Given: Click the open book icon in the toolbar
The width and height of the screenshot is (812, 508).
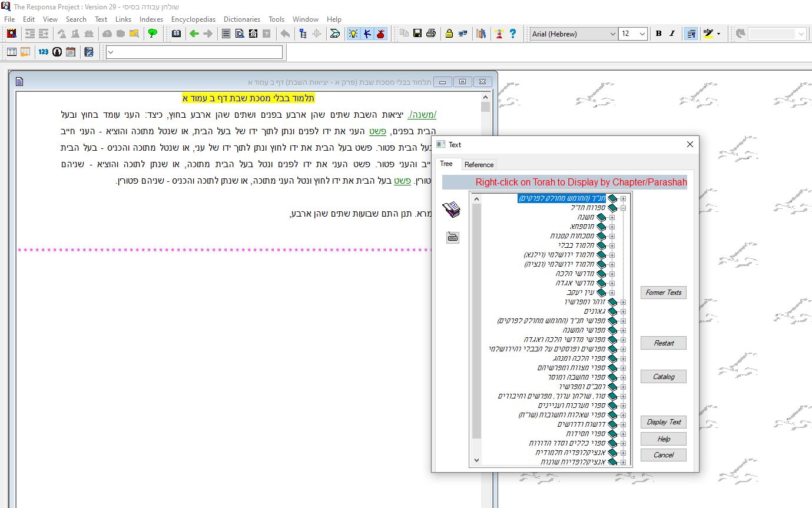Looking at the screenshot, I should point(176,34).
